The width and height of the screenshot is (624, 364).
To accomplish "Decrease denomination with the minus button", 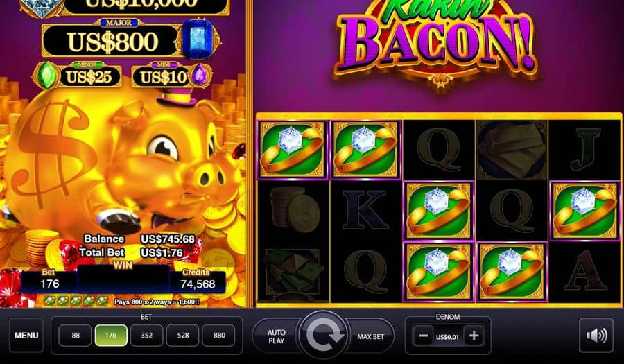I will 423,336.
